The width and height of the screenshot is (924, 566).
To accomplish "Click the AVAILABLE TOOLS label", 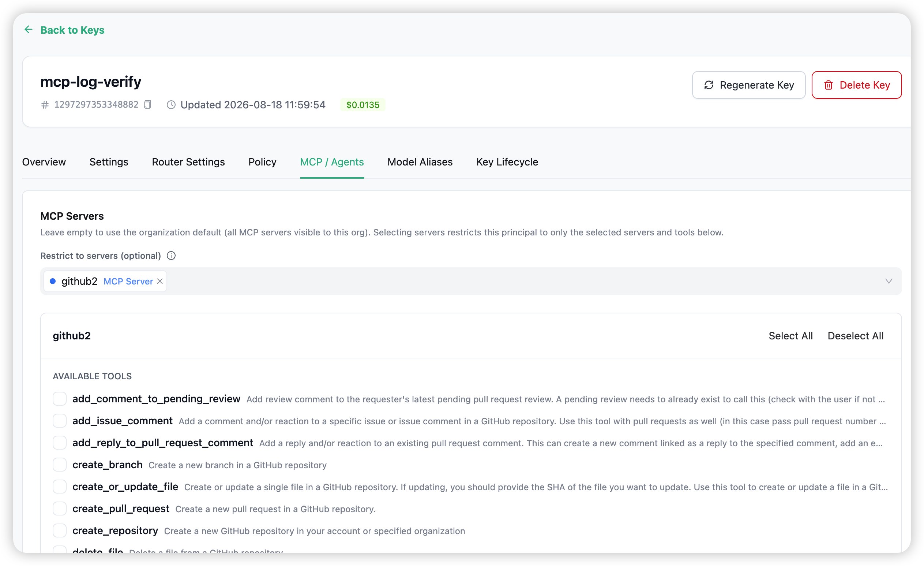I will pos(92,376).
